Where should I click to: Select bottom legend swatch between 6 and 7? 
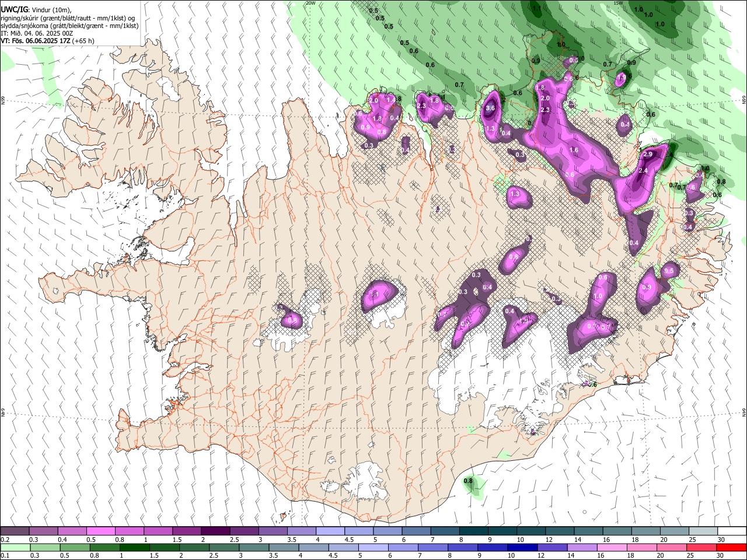pos(402,547)
